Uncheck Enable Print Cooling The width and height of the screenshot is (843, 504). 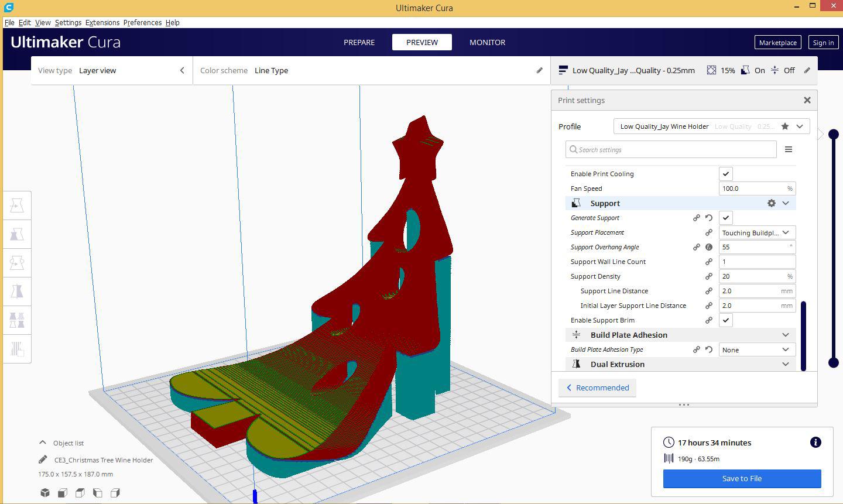pos(725,173)
